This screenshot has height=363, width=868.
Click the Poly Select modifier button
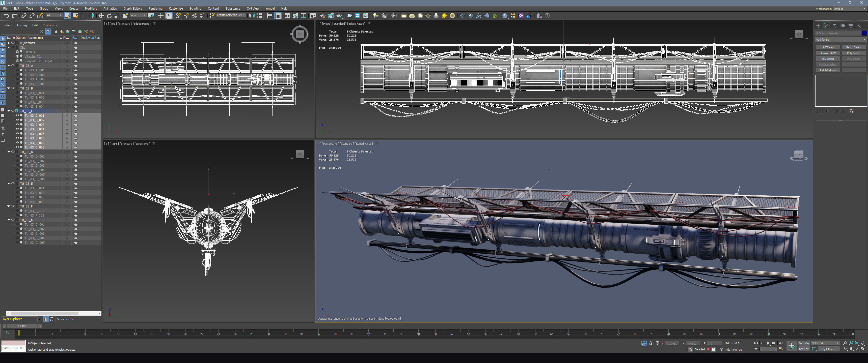[x=854, y=53]
